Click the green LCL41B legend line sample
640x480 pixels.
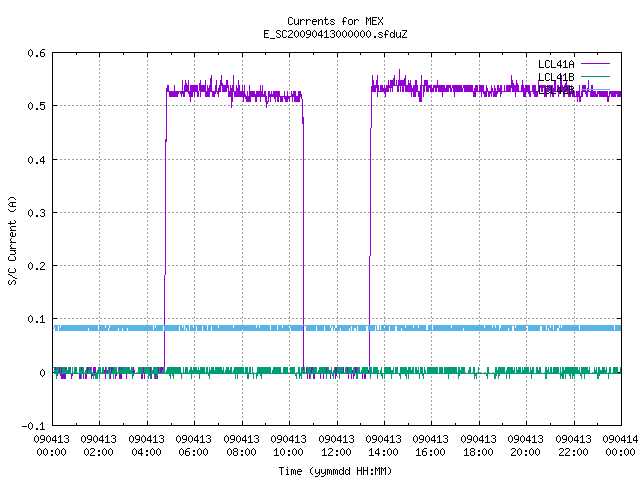click(595, 76)
